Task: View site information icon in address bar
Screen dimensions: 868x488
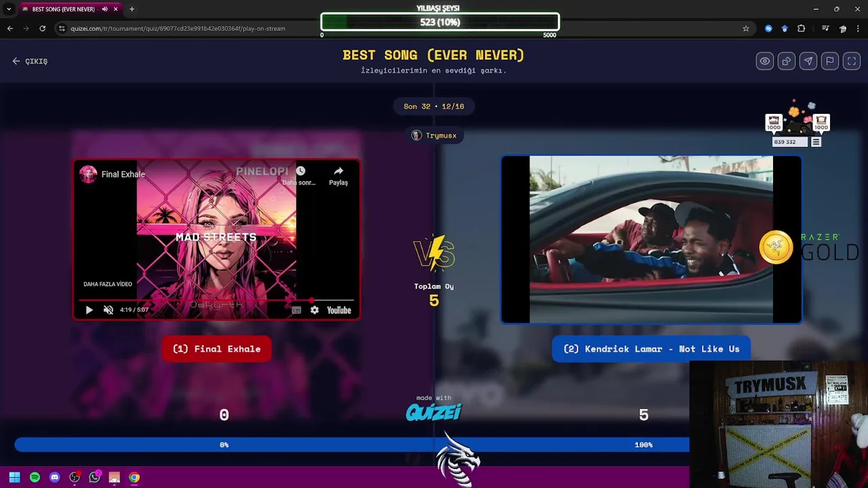Action: coord(62,28)
